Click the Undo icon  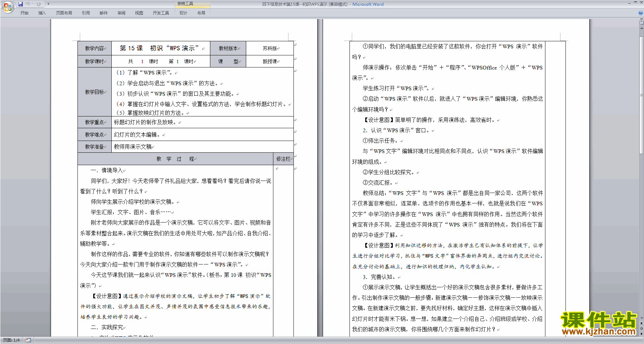point(28,4)
